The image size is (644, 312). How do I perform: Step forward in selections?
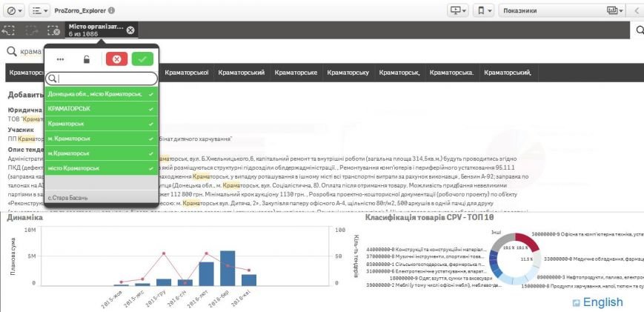click(31, 30)
